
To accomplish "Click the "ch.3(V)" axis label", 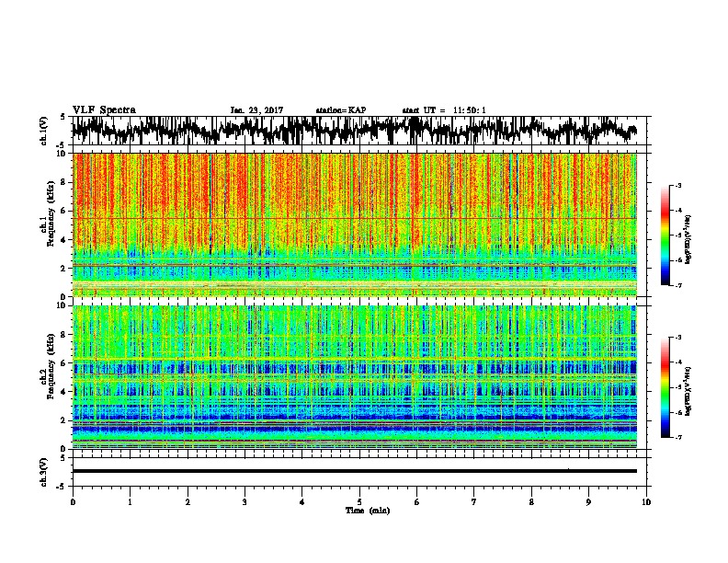I will tap(44, 472).
